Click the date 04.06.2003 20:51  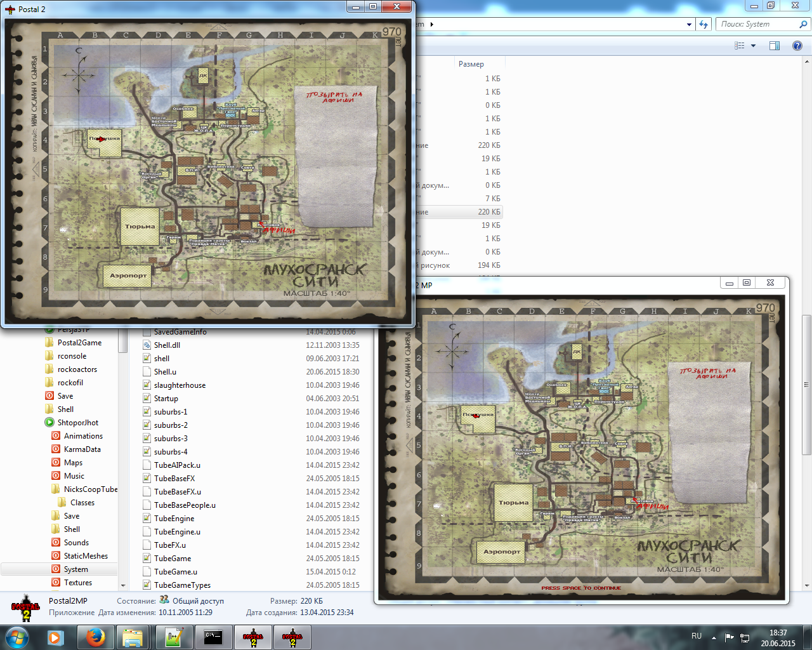click(332, 399)
